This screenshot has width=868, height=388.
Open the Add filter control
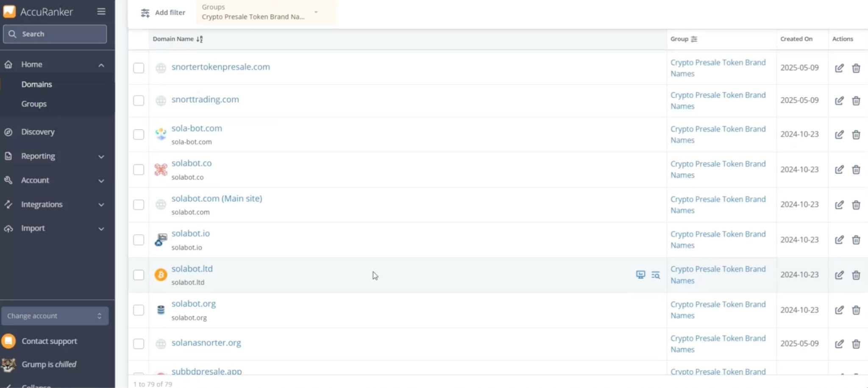tap(163, 13)
